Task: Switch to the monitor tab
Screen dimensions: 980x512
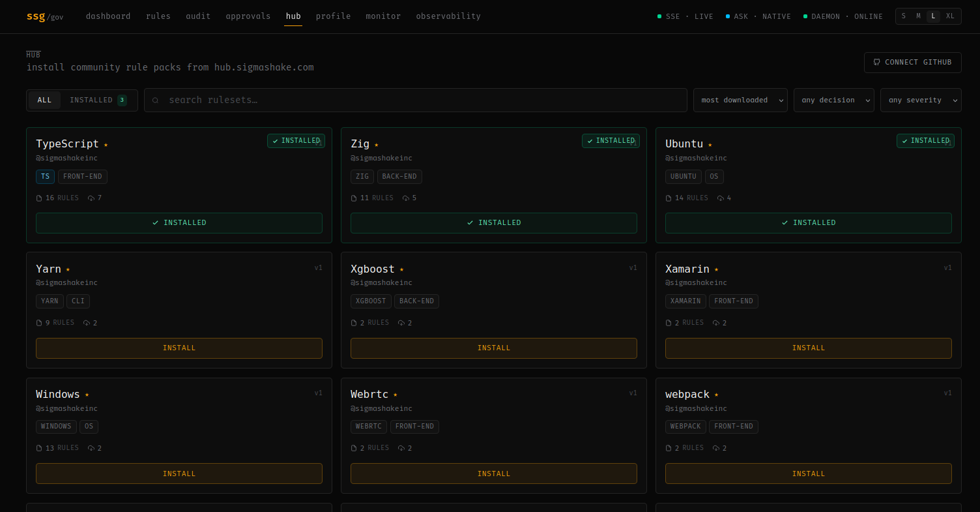Action: [x=383, y=16]
